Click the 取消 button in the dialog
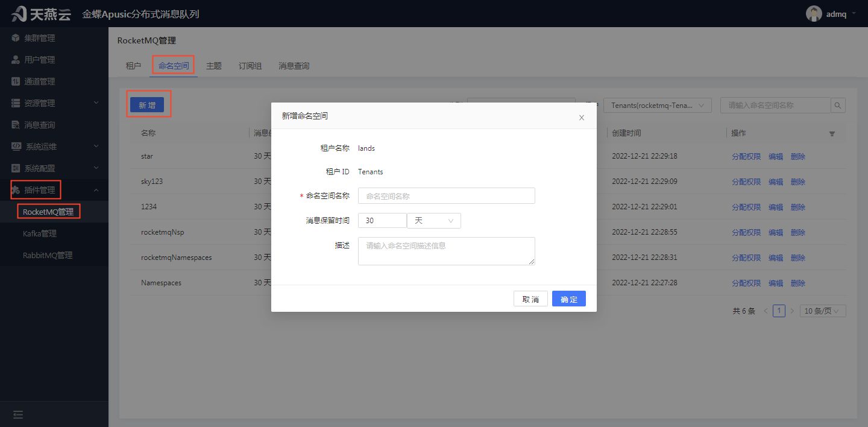Screen dimensions: 868x427 coord(530,299)
